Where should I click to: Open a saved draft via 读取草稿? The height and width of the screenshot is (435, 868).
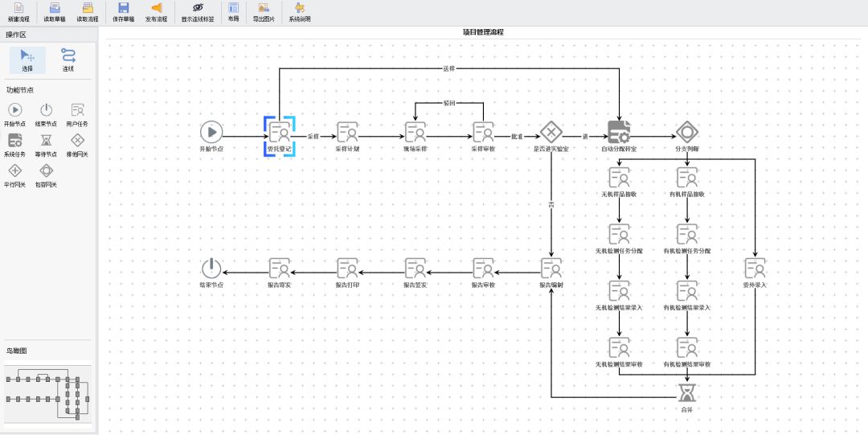pyautogui.click(x=54, y=10)
